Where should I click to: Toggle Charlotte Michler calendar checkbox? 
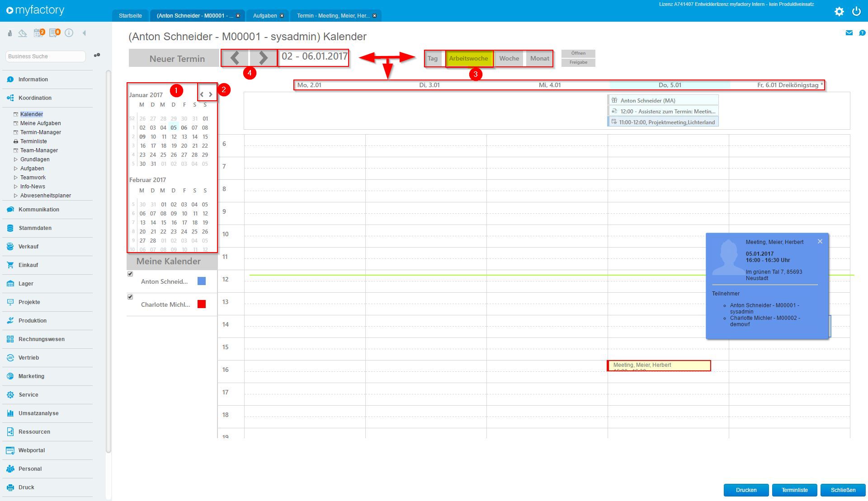(130, 297)
